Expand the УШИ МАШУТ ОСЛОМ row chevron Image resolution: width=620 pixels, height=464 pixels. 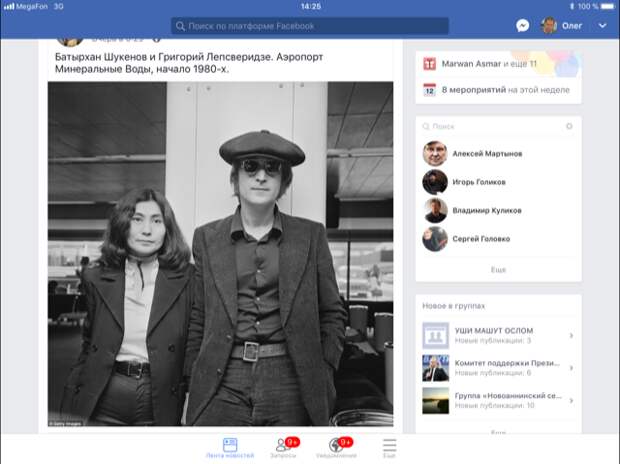coord(571,335)
